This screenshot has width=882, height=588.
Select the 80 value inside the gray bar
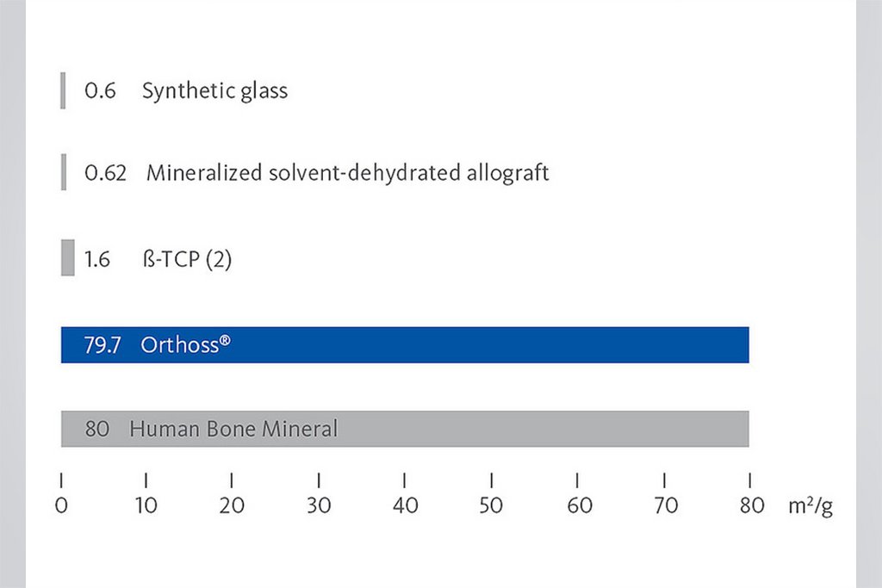(97, 429)
